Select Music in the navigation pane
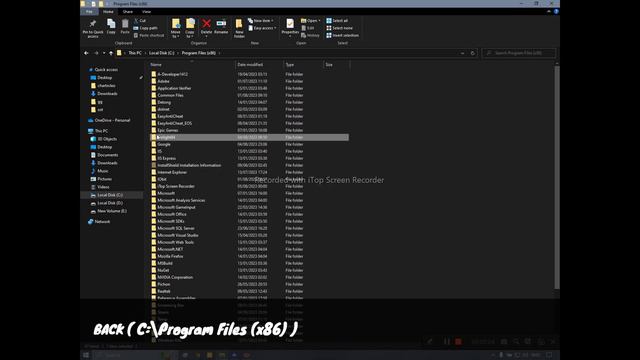Image resolution: width=640 pixels, height=360 pixels. tap(102, 171)
